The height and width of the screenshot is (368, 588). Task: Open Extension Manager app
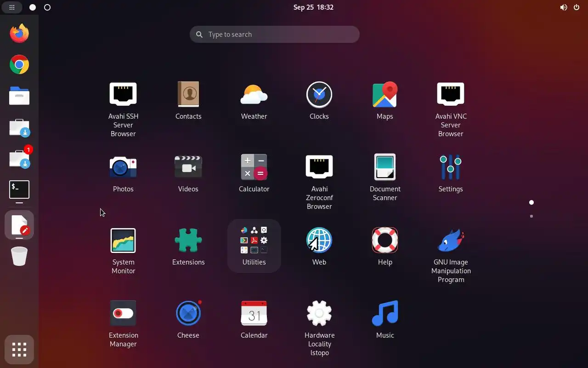(123, 324)
